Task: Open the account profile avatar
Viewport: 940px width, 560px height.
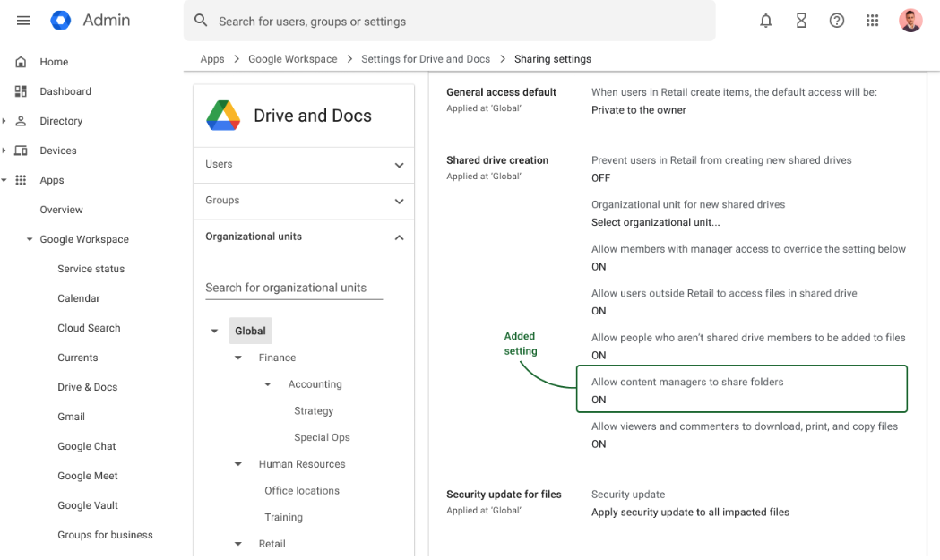Action: [x=910, y=21]
